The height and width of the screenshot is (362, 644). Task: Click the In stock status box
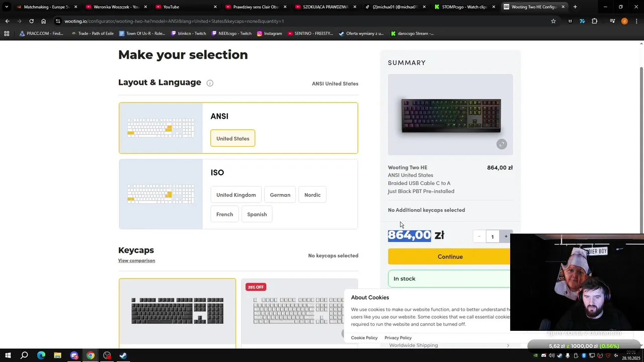tap(449, 279)
